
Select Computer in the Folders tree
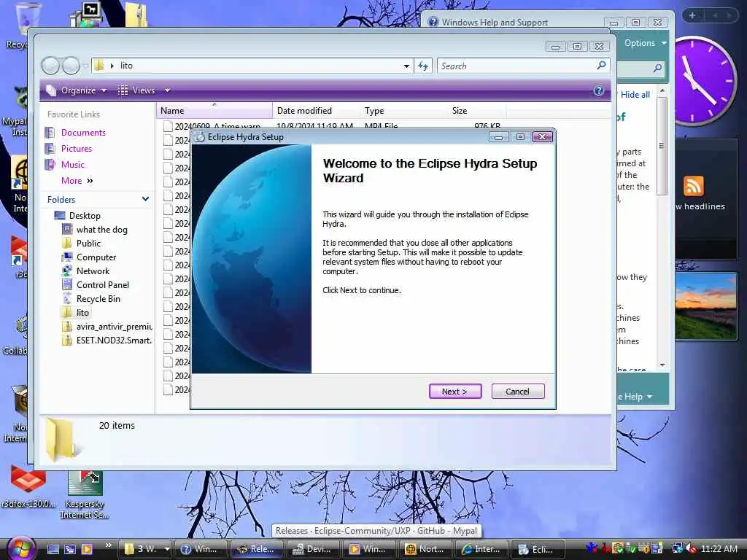tap(96, 257)
